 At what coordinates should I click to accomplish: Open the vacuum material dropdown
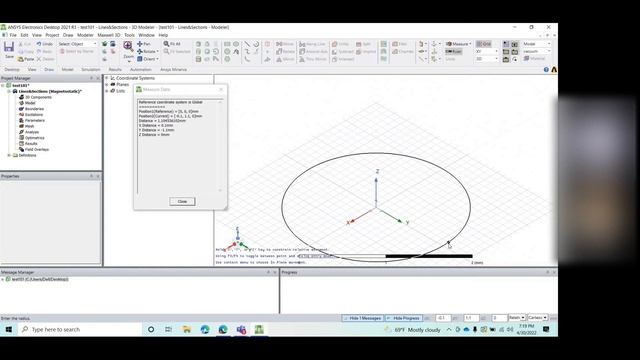pos(537,51)
